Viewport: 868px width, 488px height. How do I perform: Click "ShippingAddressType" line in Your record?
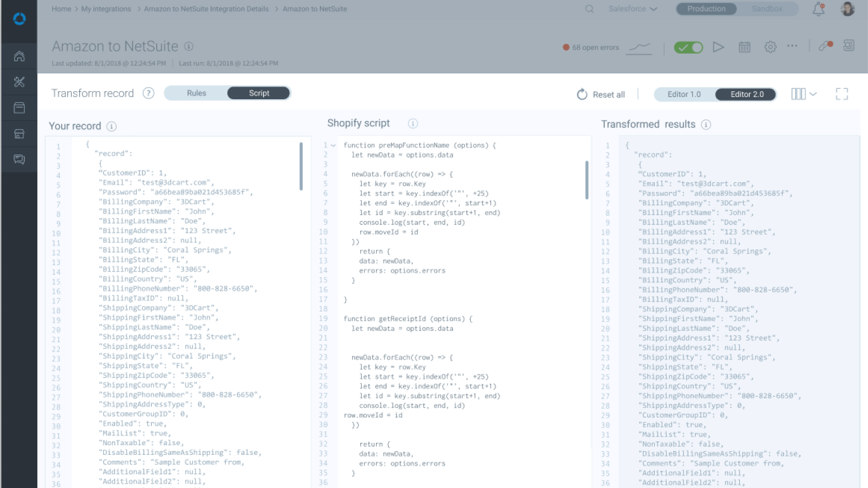click(x=152, y=404)
